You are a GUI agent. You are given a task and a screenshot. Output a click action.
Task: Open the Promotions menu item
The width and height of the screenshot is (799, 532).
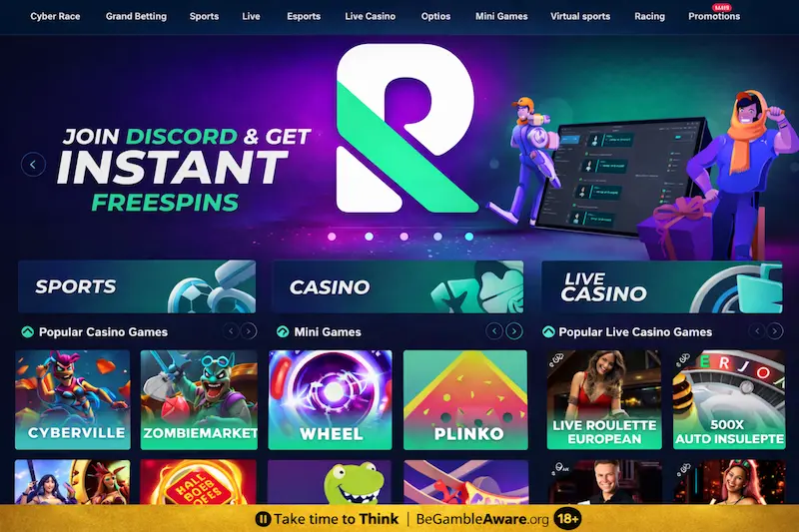pyautogui.click(x=714, y=16)
